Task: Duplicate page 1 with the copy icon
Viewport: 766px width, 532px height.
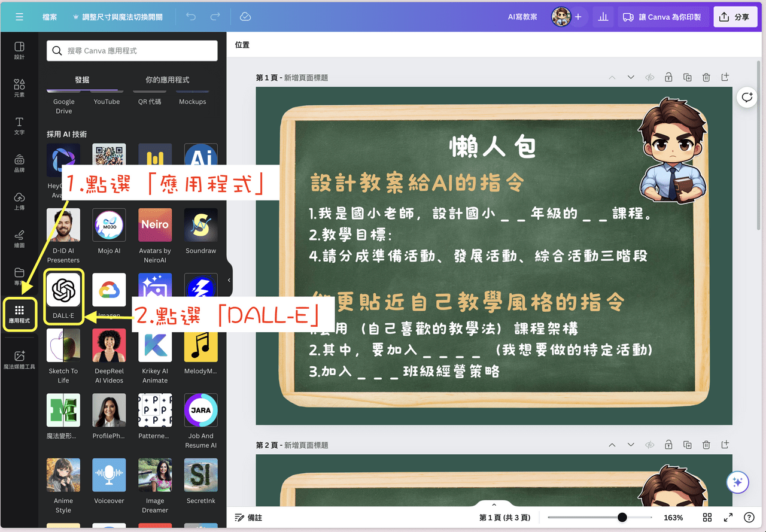Action: pyautogui.click(x=687, y=77)
